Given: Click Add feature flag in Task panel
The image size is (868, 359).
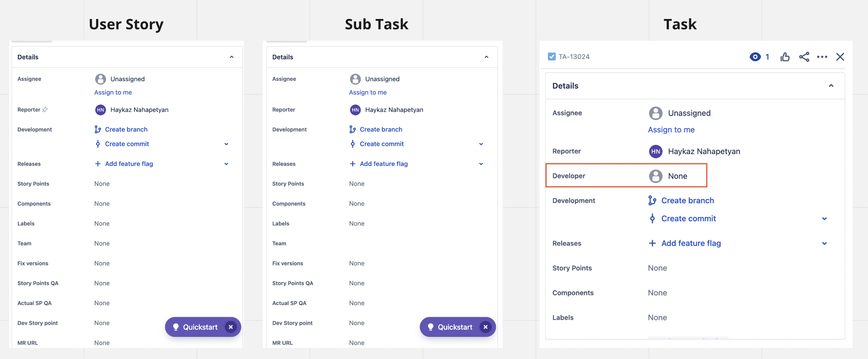Looking at the screenshot, I should tap(691, 243).
